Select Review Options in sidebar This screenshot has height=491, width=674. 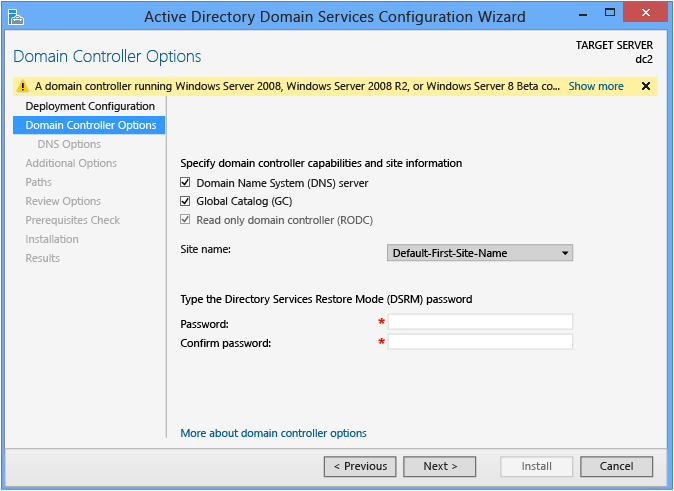tap(63, 201)
